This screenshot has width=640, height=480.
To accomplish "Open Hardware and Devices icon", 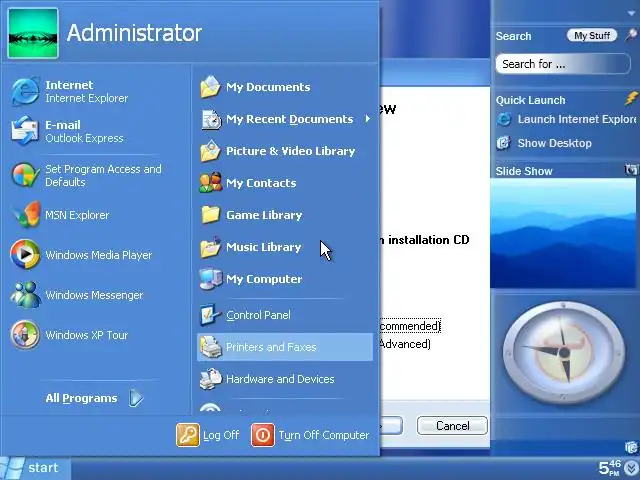I will (x=211, y=379).
